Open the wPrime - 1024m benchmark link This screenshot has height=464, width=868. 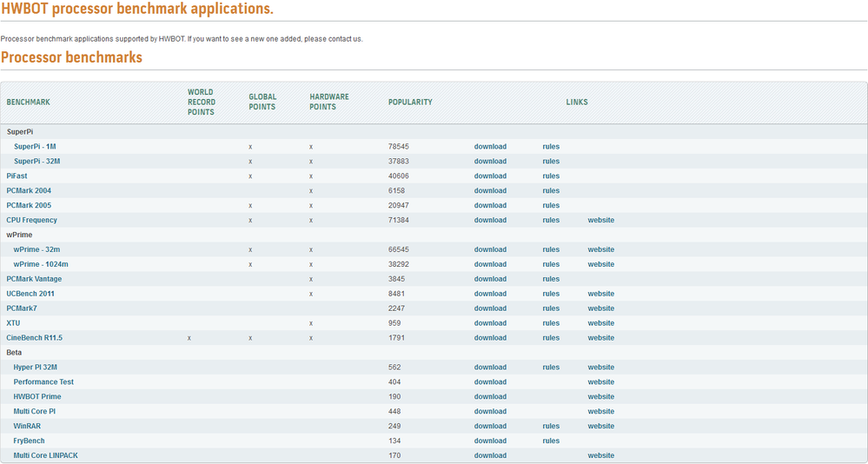click(41, 264)
